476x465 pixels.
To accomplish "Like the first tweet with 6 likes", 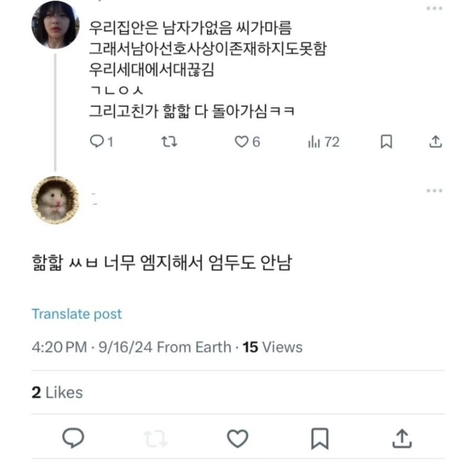I will [241, 142].
